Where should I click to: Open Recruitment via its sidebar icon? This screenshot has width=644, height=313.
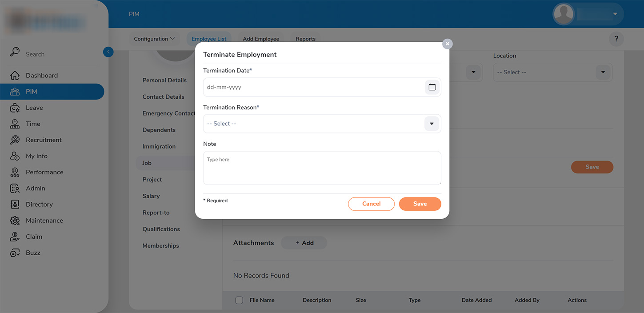tap(15, 140)
